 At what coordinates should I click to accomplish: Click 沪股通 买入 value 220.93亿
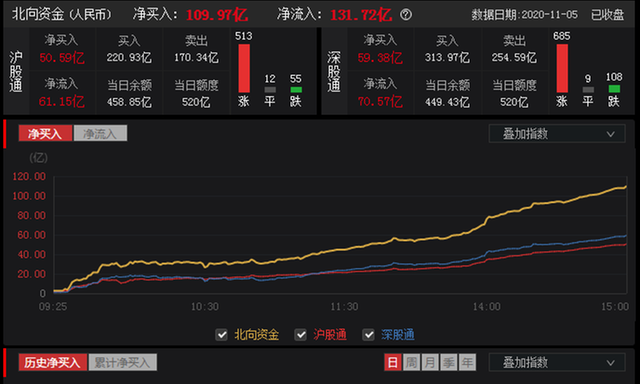pyautogui.click(x=129, y=58)
